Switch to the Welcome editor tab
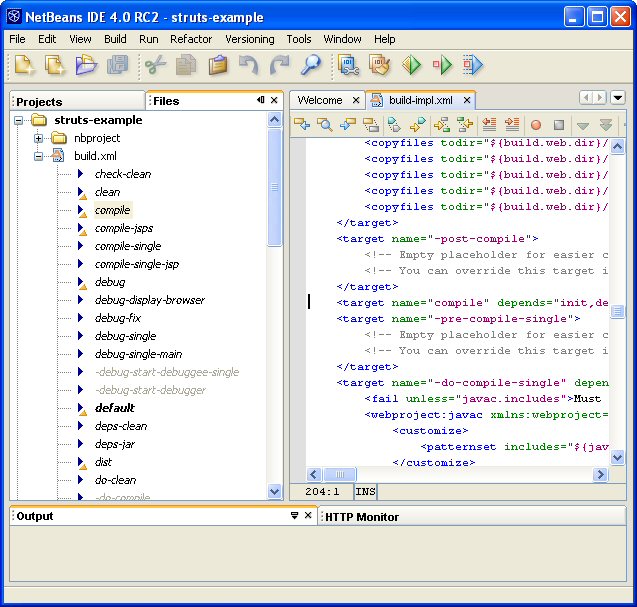Viewport: 637px width, 607px height. point(320,100)
